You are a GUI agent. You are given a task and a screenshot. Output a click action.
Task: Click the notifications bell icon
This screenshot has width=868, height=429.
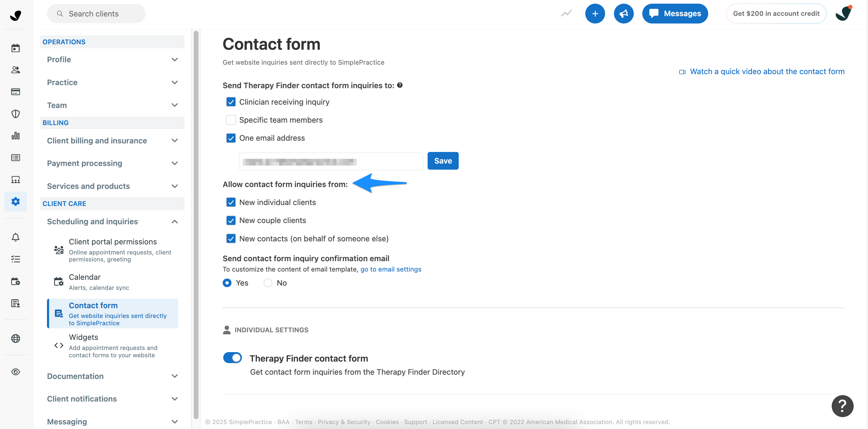[16, 237]
